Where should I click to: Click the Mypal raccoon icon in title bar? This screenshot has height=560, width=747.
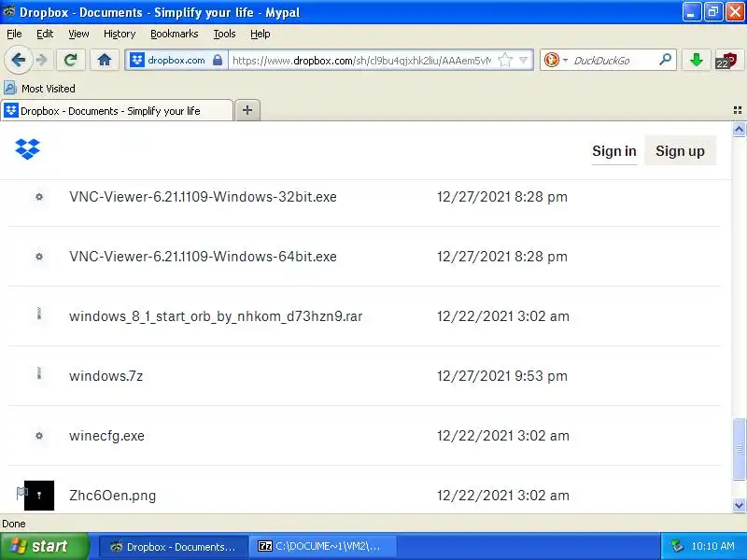point(8,11)
